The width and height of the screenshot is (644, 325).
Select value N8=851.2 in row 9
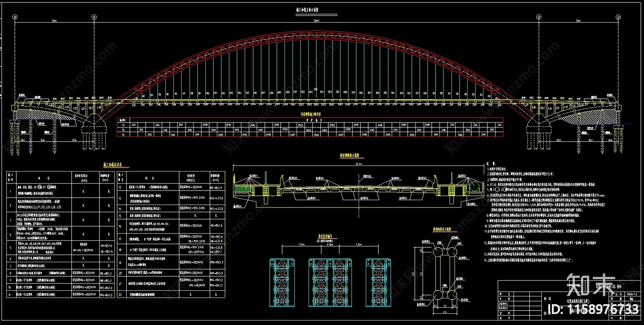pos(105,280)
